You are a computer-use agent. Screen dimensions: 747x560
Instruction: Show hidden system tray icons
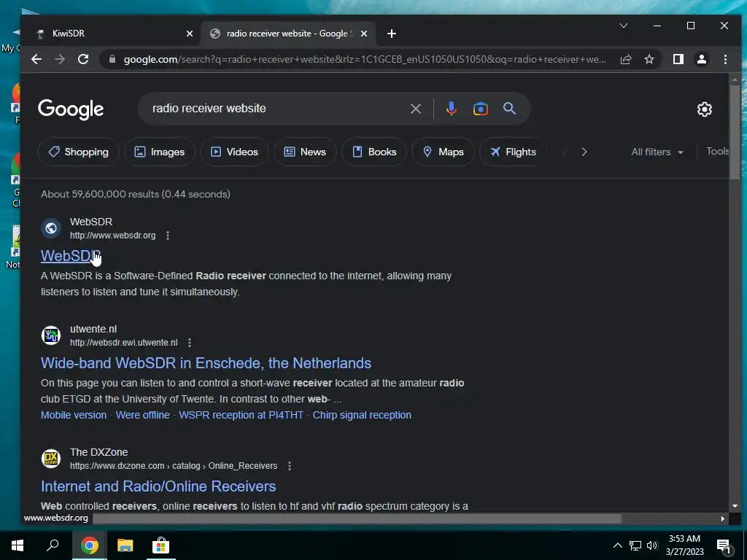pos(617,545)
